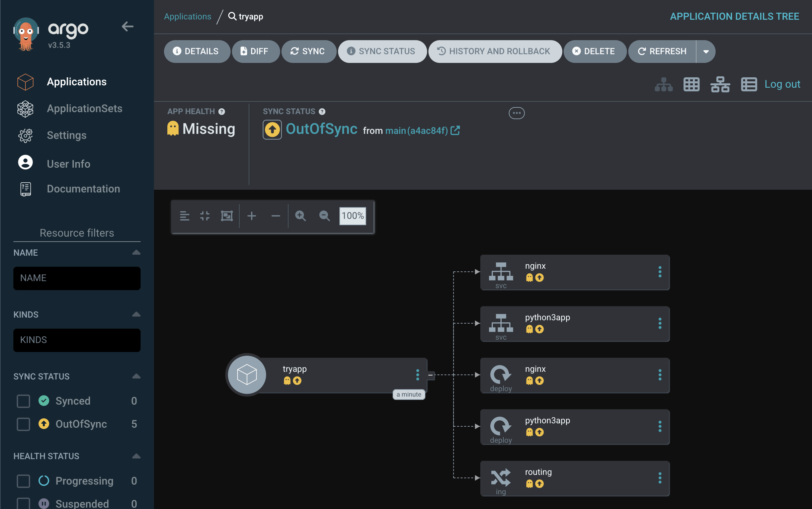Click the KINDS filter input field
Screen dimensions: 812x509
[x=77, y=340]
